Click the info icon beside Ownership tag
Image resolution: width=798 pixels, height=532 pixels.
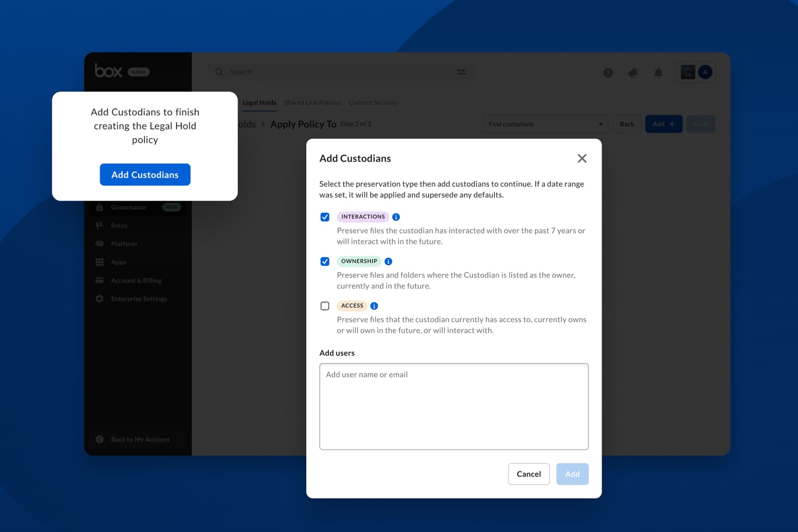point(388,261)
